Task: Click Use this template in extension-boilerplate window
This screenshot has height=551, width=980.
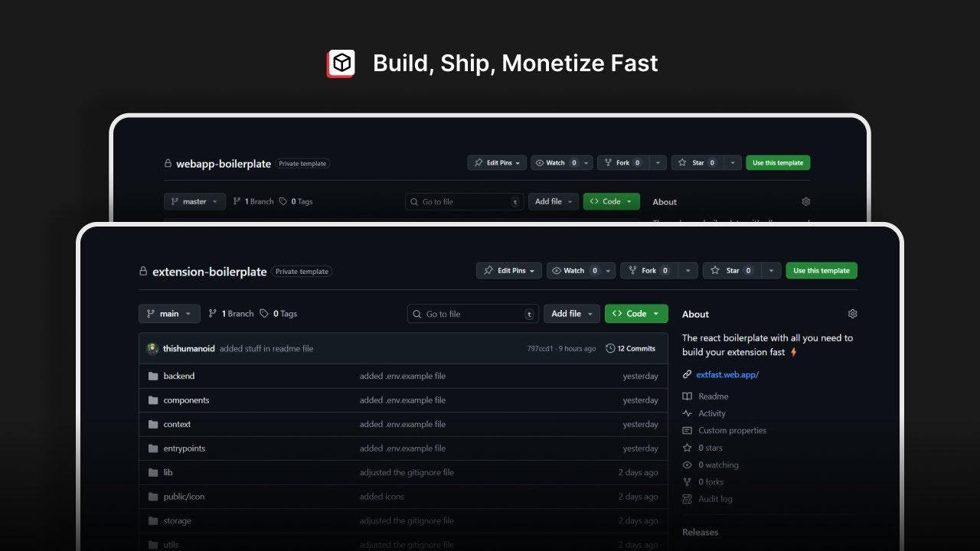Action: coord(822,271)
